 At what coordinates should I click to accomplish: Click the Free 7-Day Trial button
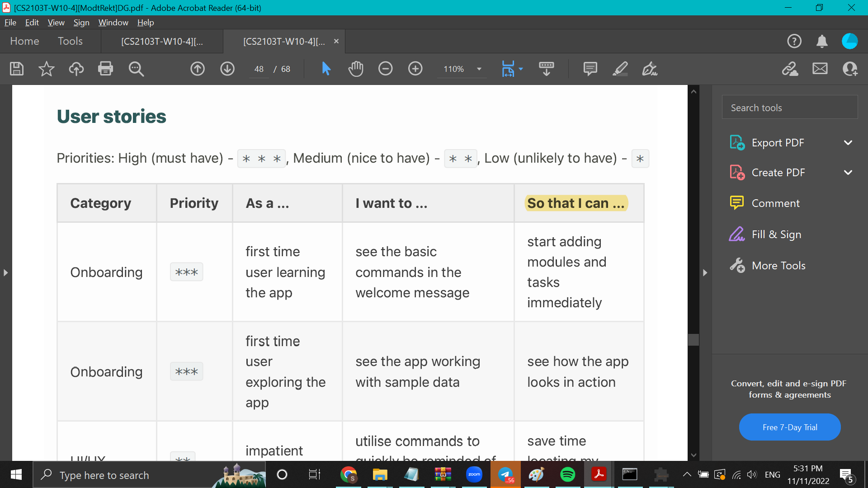(x=789, y=427)
